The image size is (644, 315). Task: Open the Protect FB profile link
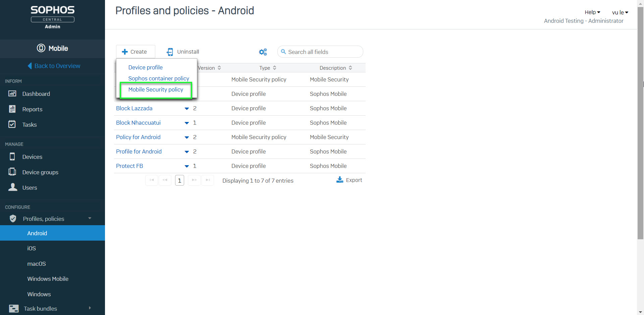click(x=129, y=166)
